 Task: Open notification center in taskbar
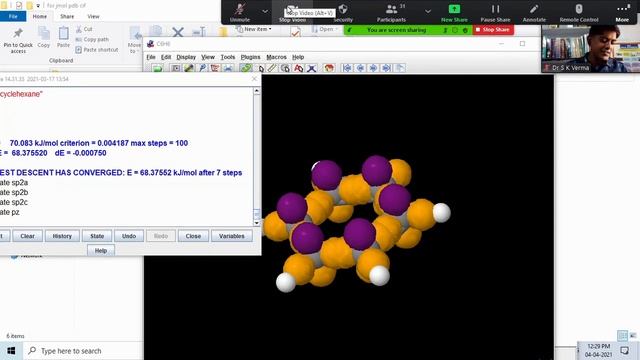pos(624,351)
